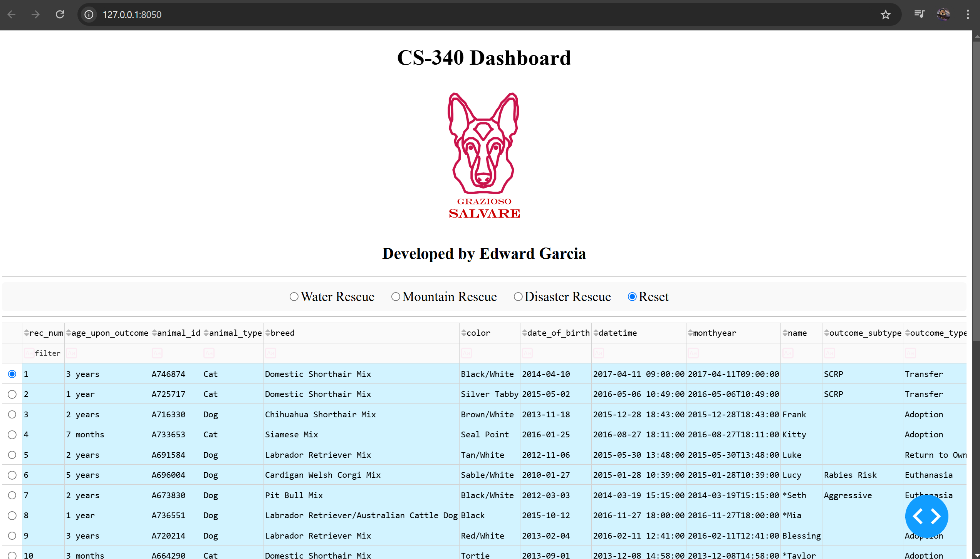Select row 9 radio button for Blessing
The width and height of the screenshot is (980, 559).
[x=12, y=536]
